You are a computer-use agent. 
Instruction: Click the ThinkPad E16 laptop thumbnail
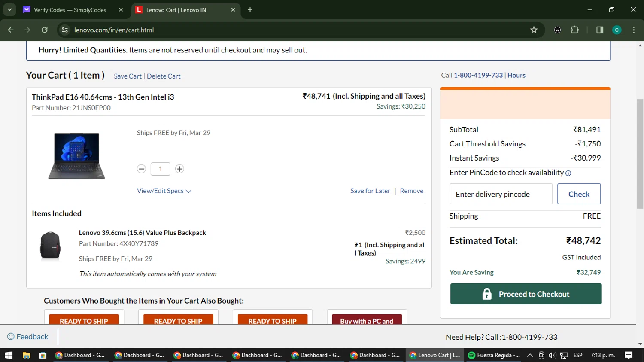click(x=76, y=156)
